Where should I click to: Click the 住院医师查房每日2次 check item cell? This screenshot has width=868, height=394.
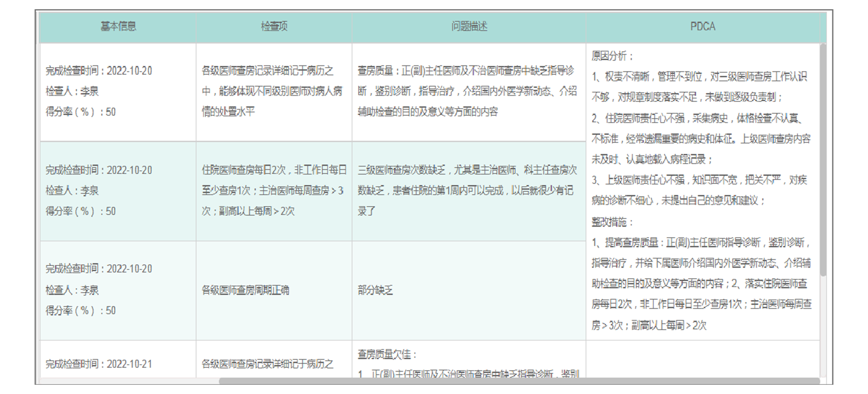[274, 191]
